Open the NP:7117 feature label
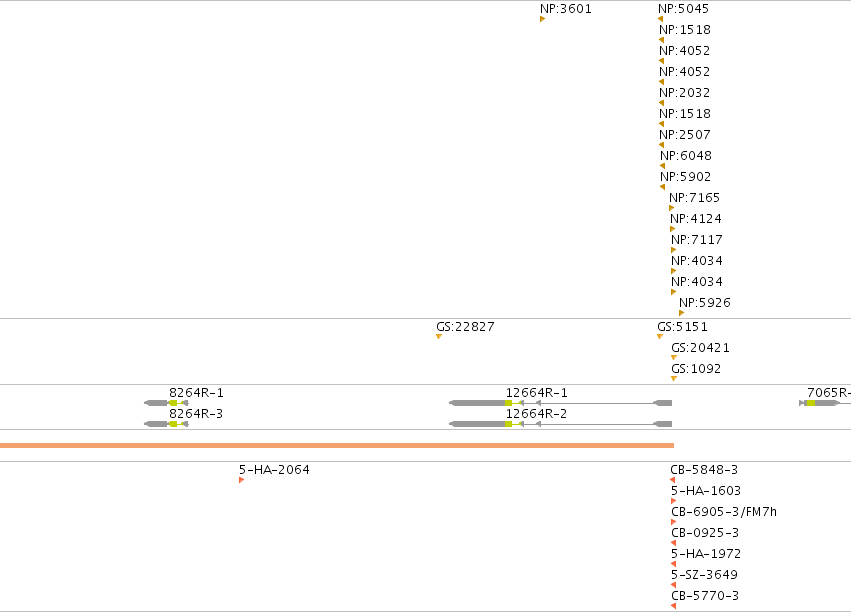This screenshot has width=851, height=612. (x=697, y=240)
